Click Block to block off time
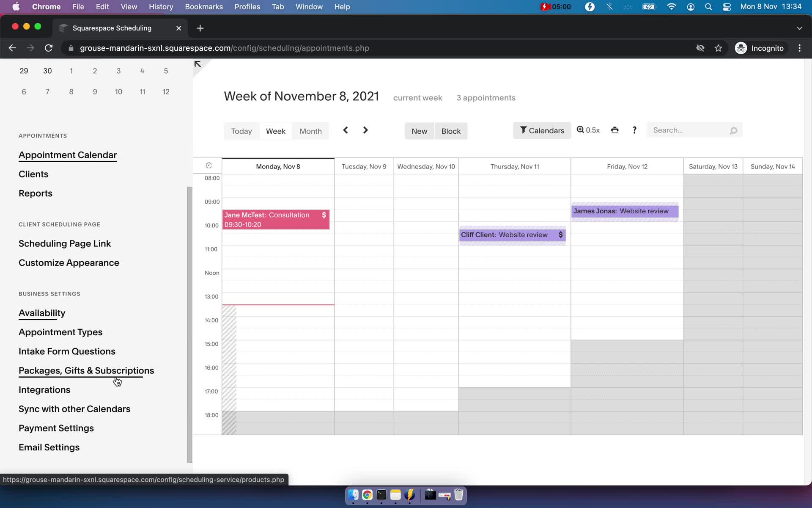The height and width of the screenshot is (508, 812). 451,131
